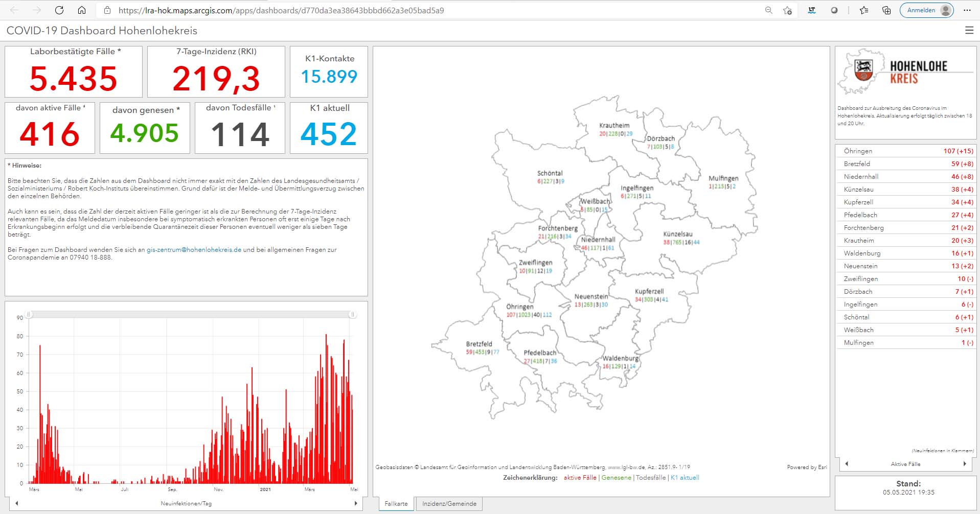This screenshot has width=980, height=514.
Task: Add this page to favorites via star icon
Action: pyautogui.click(x=787, y=10)
